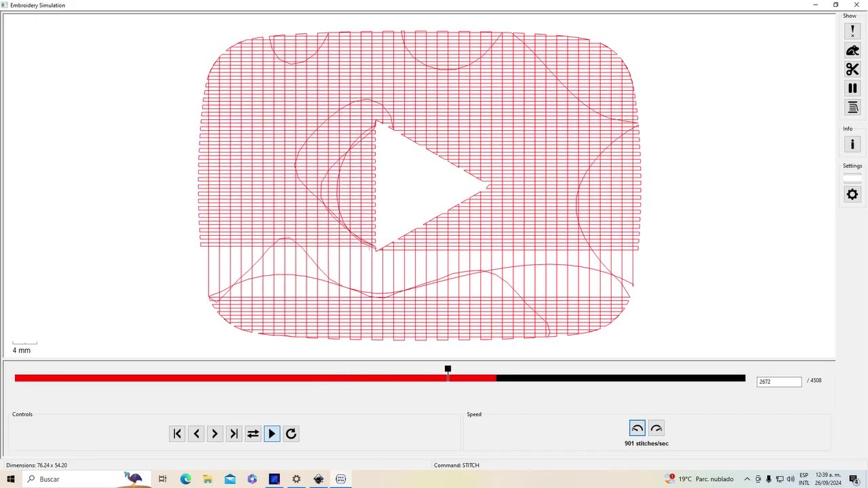Open network settings tray icon
Image resolution: width=868 pixels, height=488 pixels.
coord(779,479)
